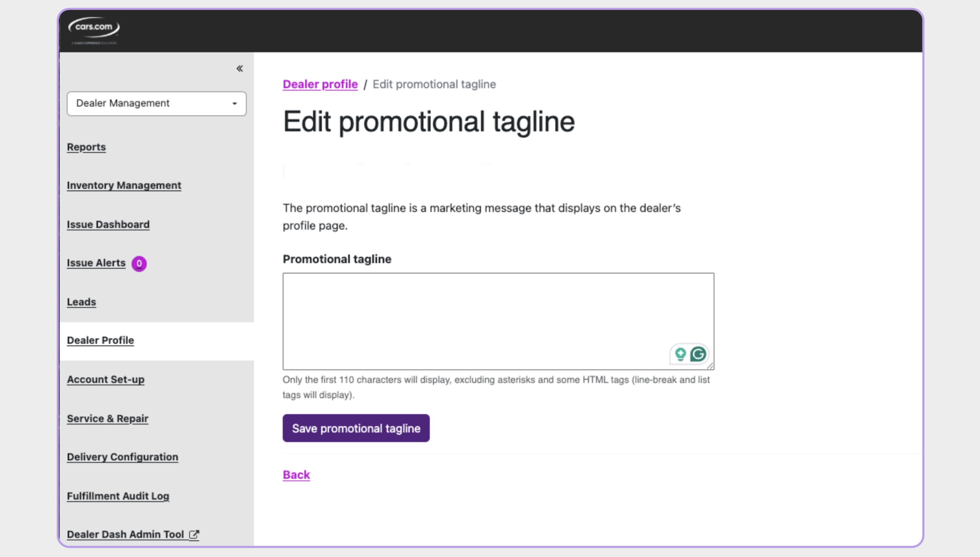Click the cars.com logo in header
The height and width of the screenshot is (557, 980).
[x=94, y=30]
